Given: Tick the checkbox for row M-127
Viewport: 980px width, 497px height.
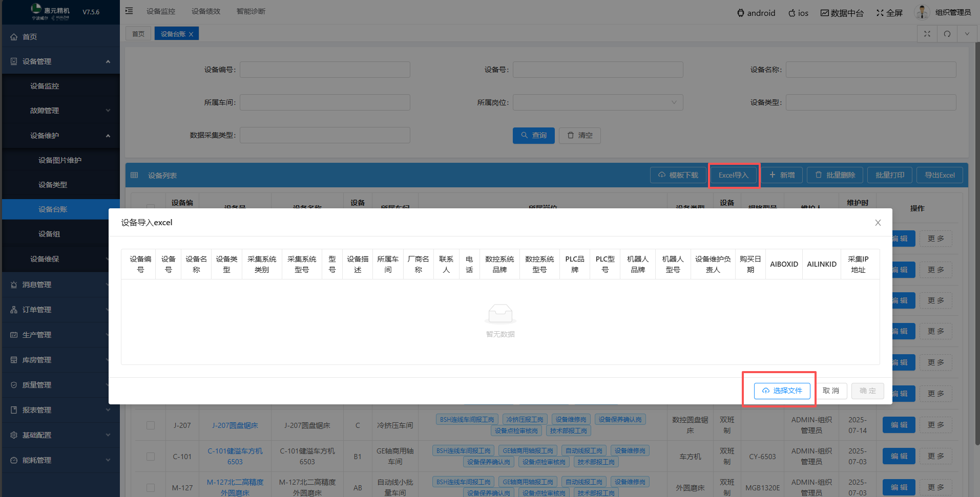Looking at the screenshot, I should click(151, 488).
